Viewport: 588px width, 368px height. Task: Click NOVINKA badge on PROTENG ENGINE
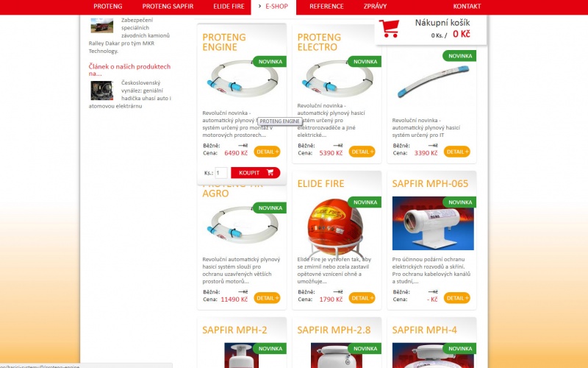(270, 62)
